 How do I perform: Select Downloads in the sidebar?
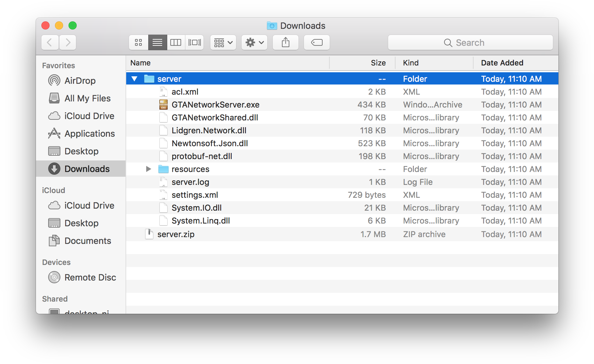[81, 169]
